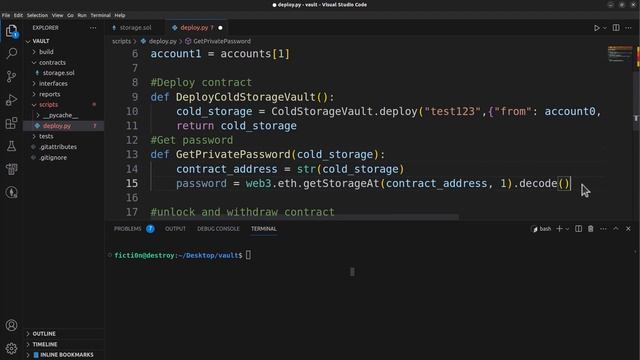Expand the build folder
Viewport: 640px width, 360px height.
coord(63,52)
